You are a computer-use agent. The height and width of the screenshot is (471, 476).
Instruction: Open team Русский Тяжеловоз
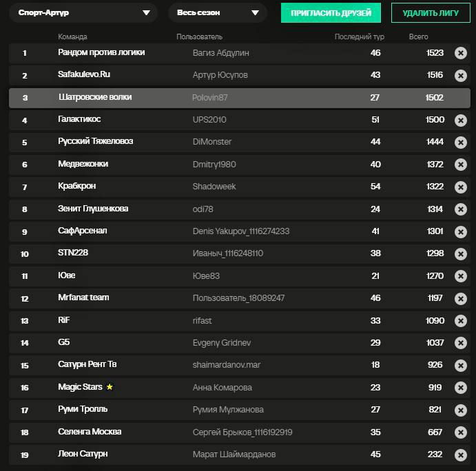[95, 141]
